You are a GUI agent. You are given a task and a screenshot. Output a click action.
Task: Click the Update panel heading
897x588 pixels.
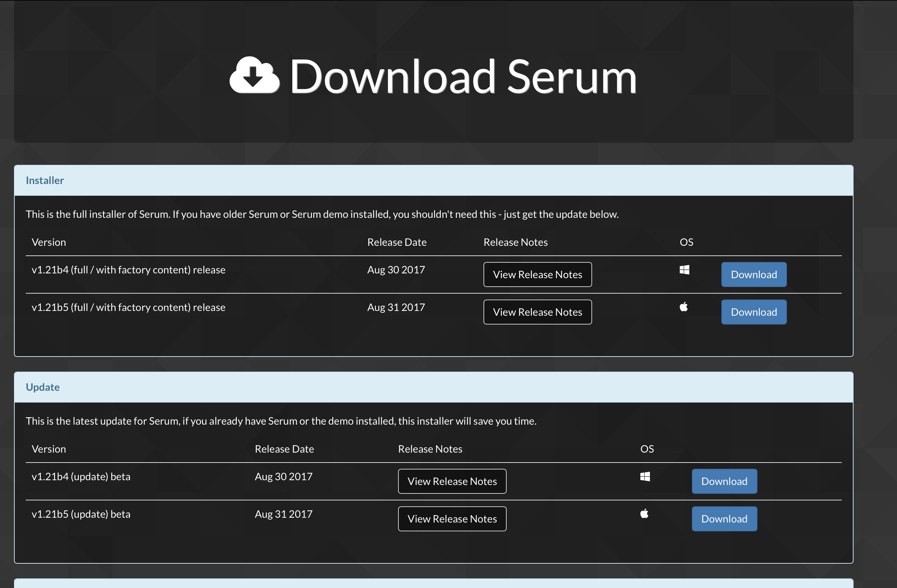(43, 387)
